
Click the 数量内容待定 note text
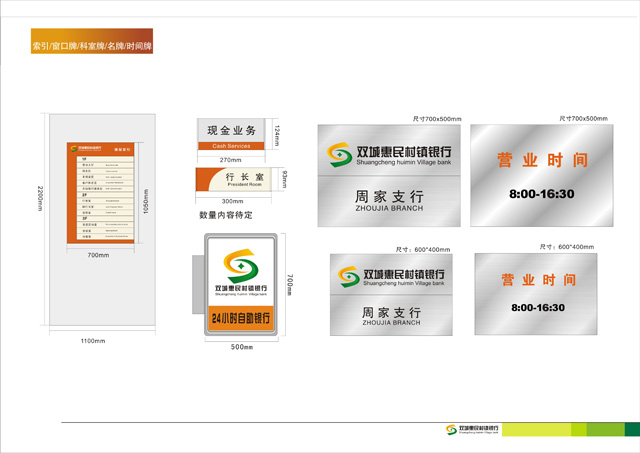226,214
